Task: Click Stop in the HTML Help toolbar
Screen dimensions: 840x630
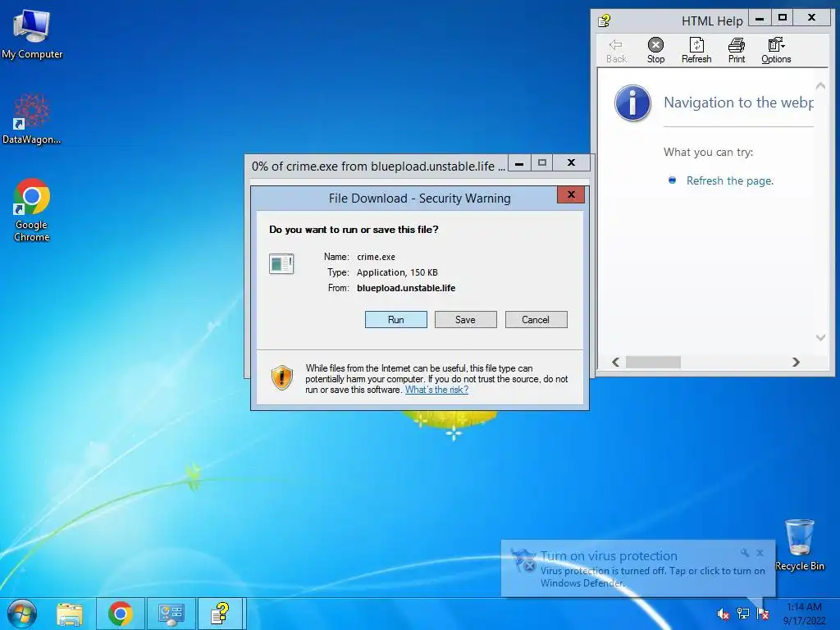Action: point(655,51)
